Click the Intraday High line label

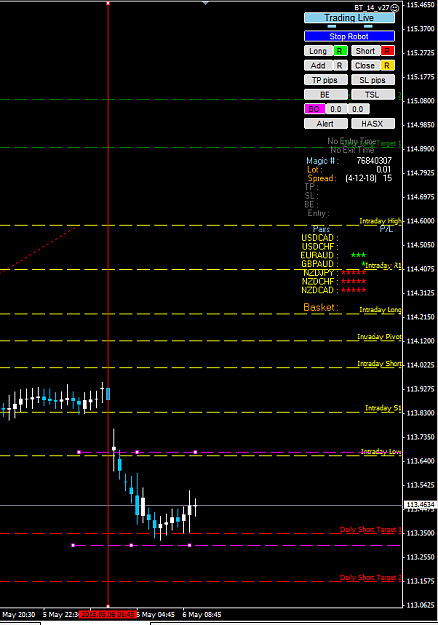point(380,221)
